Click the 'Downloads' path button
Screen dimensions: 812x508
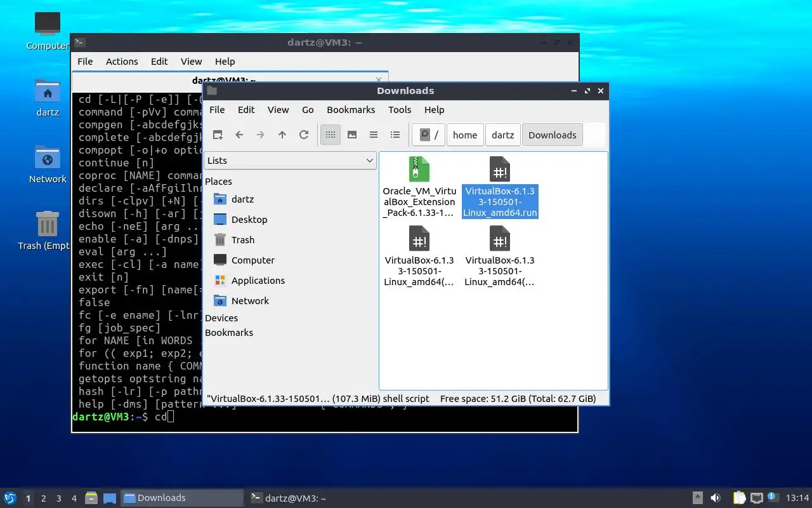click(x=553, y=135)
